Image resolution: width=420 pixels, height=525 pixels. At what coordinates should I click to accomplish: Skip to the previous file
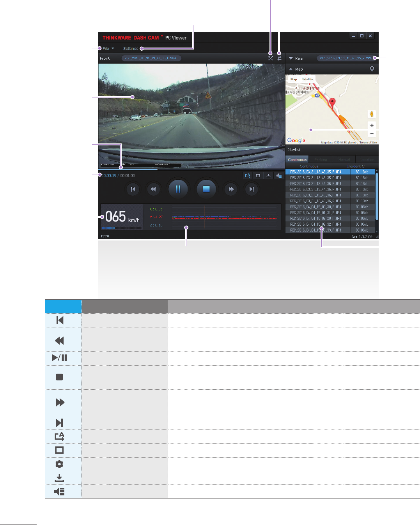(133, 189)
